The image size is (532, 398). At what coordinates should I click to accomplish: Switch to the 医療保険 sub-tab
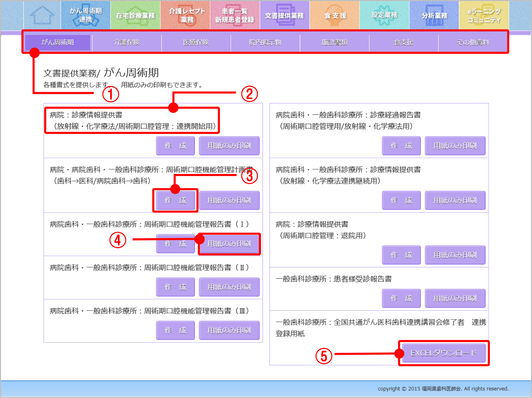pos(196,42)
